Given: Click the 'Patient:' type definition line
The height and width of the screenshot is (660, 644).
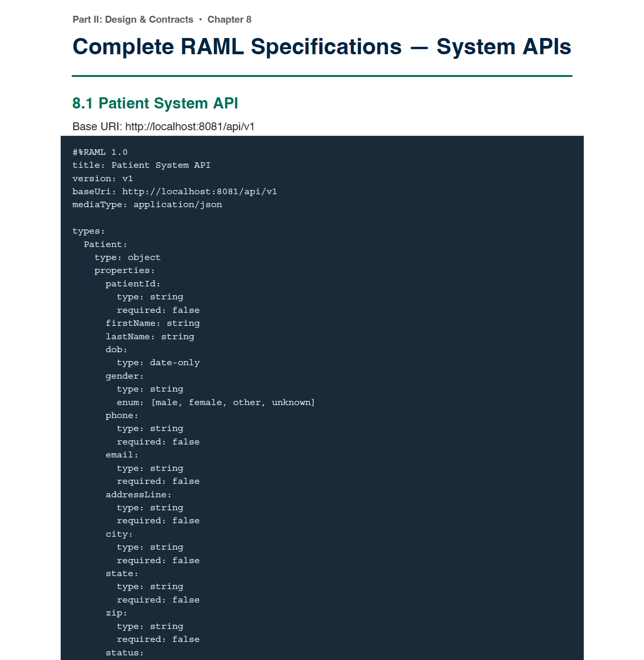Looking at the screenshot, I should [106, 244].
